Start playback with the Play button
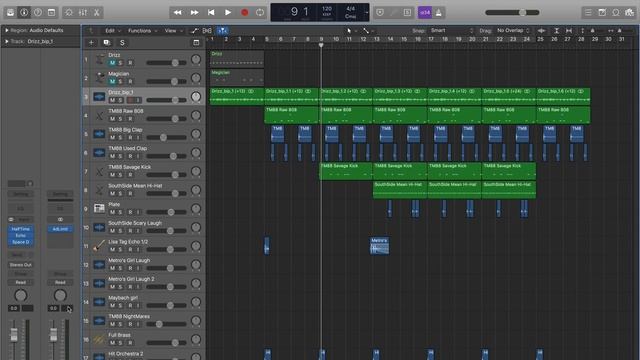Screen dimensions: 640x360 pos(228,13)
